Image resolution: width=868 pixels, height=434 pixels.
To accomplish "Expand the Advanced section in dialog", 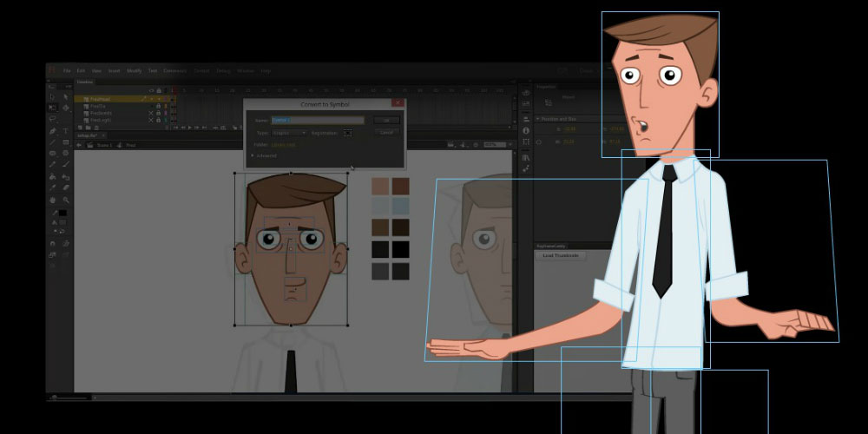I will pyautogui.click(x=265, y=155).
